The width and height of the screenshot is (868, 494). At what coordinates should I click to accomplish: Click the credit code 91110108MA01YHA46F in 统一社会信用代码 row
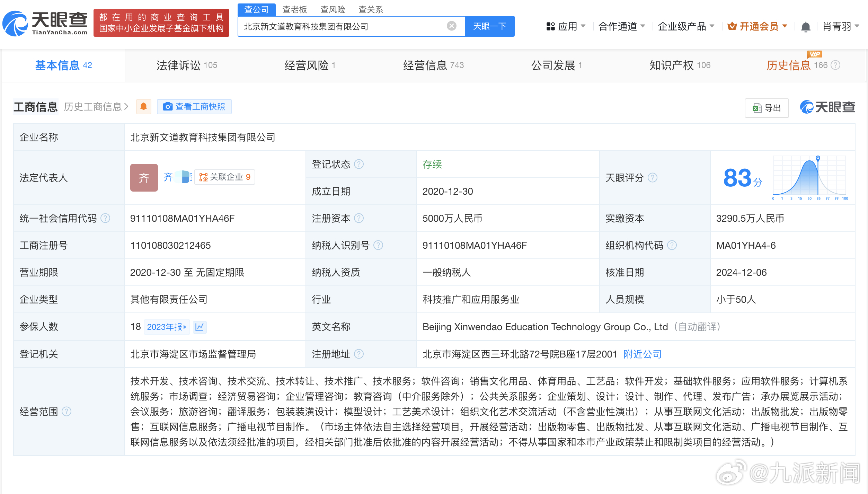pos(182,218)
